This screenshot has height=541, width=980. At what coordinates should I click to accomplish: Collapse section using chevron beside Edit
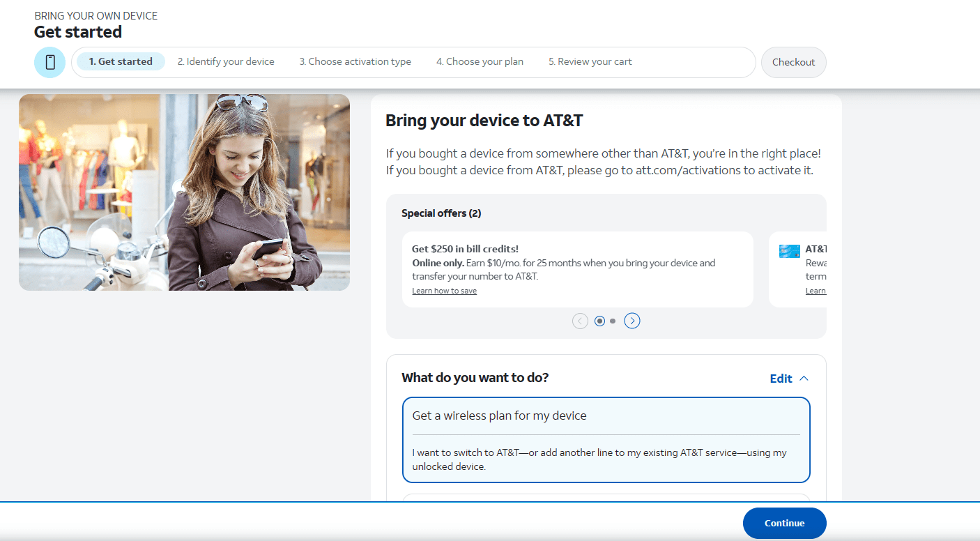coord(804,379)
